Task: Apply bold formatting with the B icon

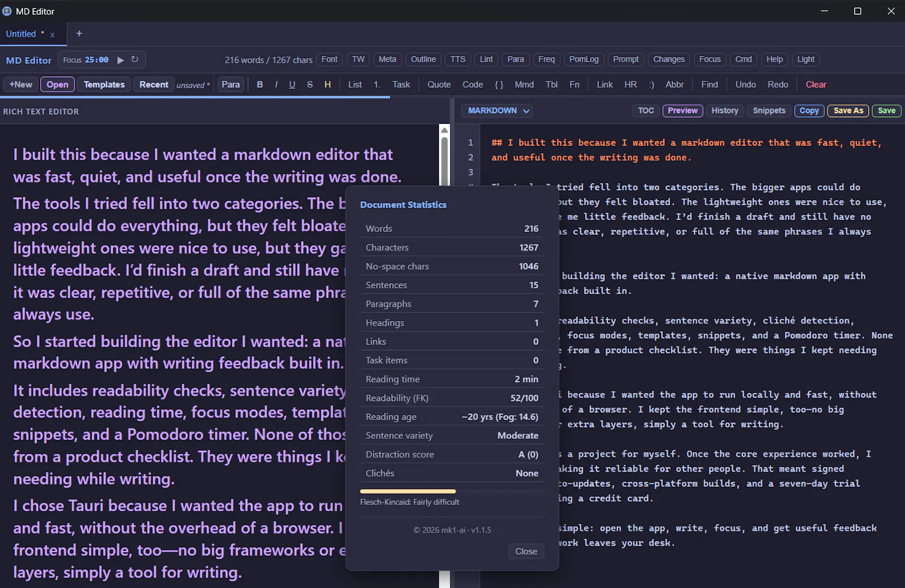Action: click(260, 84)
